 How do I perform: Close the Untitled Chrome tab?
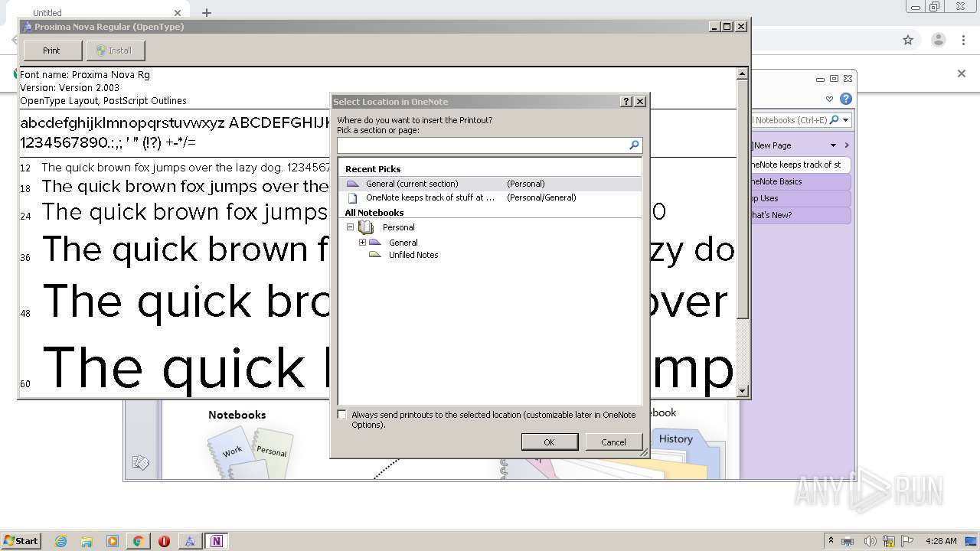[178, 12]
